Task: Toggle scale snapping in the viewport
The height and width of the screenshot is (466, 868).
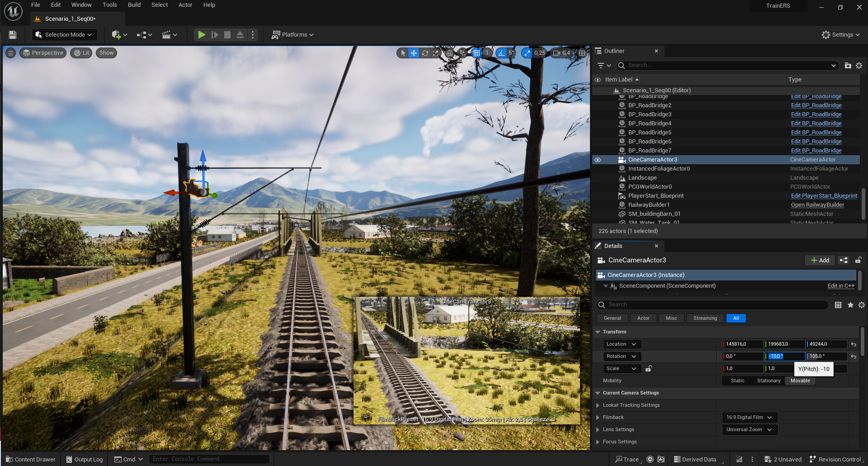Action: [527, 53]
